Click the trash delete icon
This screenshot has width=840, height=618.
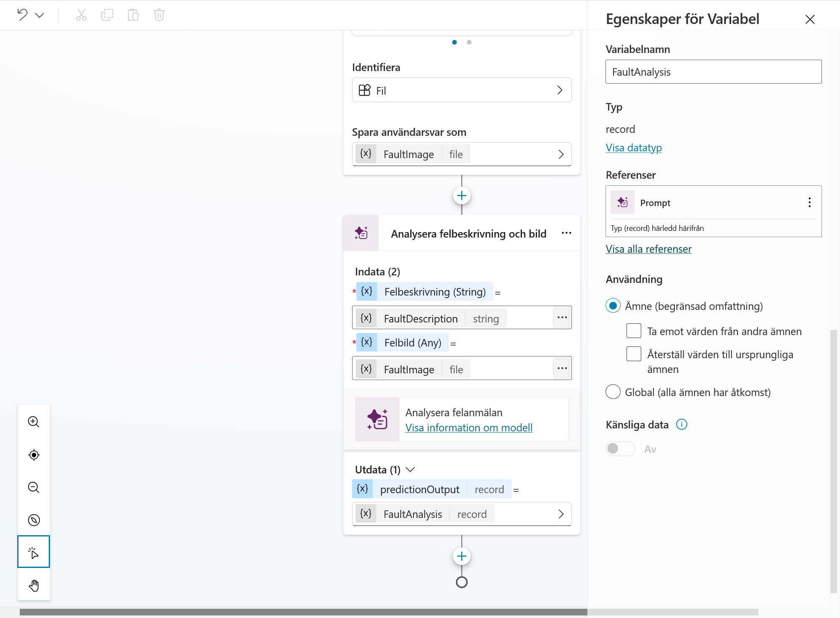tap(159, 15)
